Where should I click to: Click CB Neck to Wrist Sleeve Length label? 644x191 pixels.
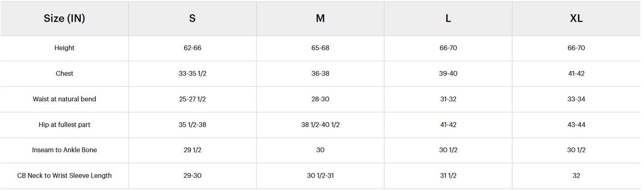coord(65,176)
